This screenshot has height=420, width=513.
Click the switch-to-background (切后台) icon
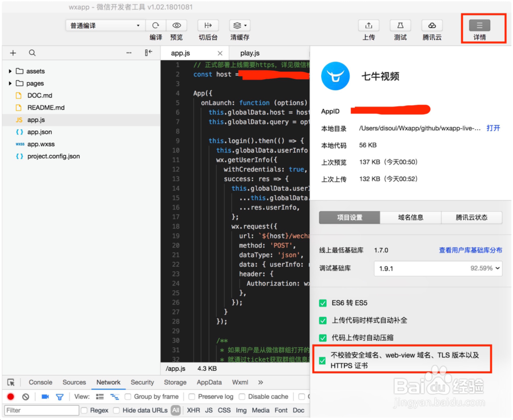208,25
